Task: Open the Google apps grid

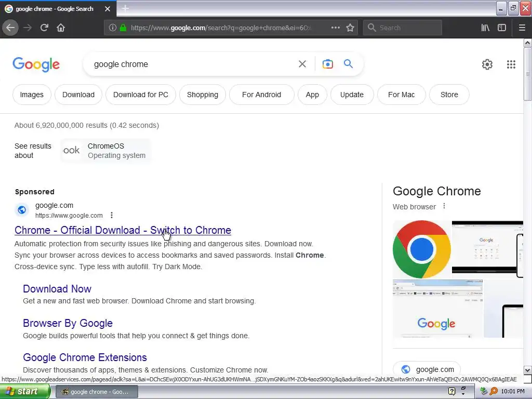Action: [511, 64]
